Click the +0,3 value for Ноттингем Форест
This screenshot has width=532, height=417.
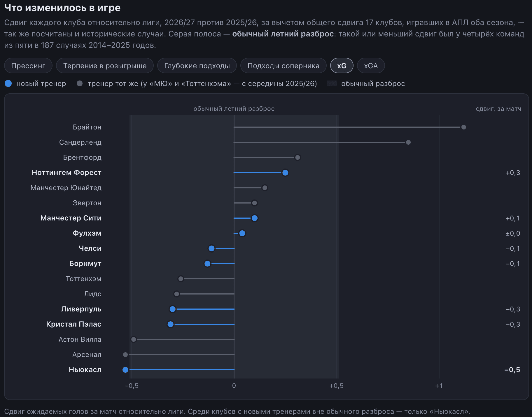(x=513, y=173)
